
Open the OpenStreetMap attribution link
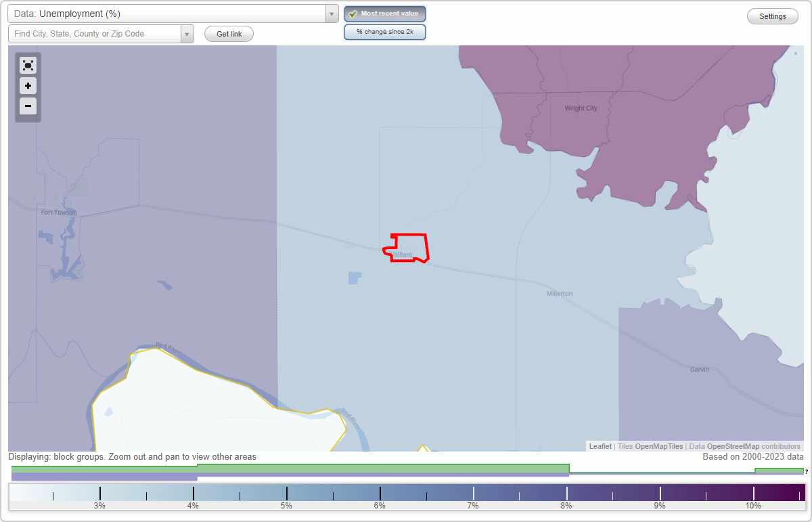point(733,446)
